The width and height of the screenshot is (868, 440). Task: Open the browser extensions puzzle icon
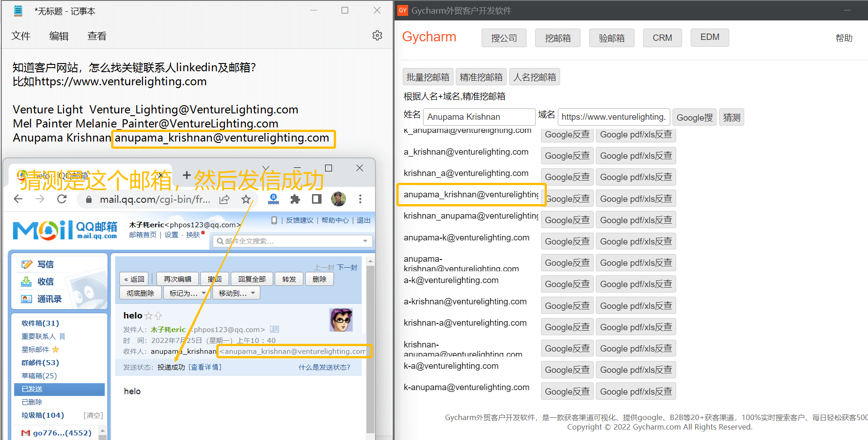(x=295, y=199)
